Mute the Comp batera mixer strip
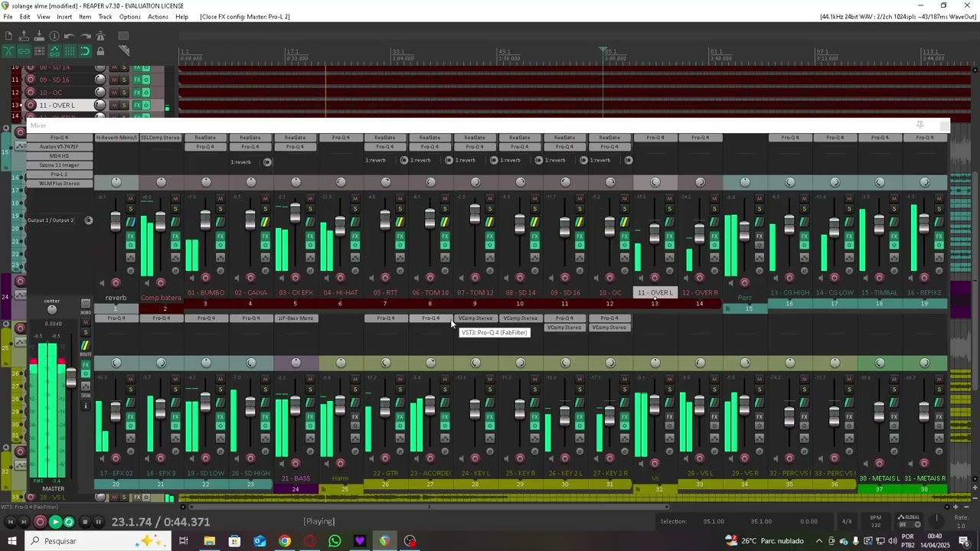Viewport: 980px width, 551px height. click(175, 199)
